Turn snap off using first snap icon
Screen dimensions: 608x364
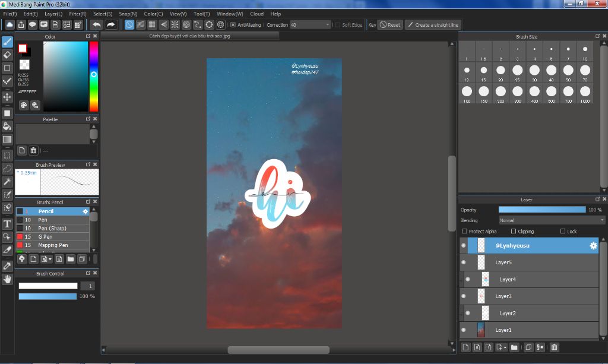point(129,25)
